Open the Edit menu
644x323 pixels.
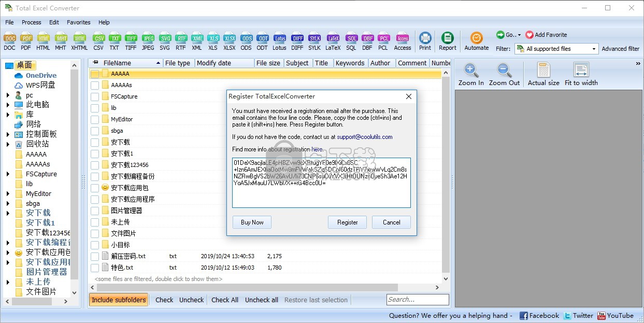tap(54, 22)
